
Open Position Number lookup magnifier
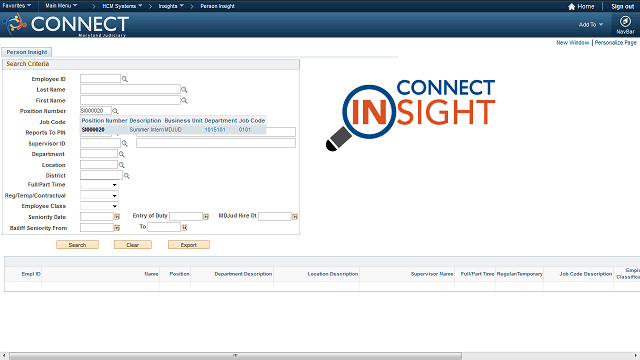click(115, 111)
